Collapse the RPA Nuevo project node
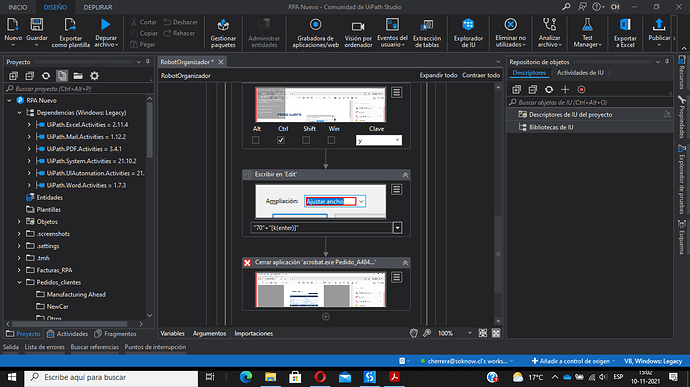The width and height of the screenshot is (690, 387). click(x=9, y=101)
